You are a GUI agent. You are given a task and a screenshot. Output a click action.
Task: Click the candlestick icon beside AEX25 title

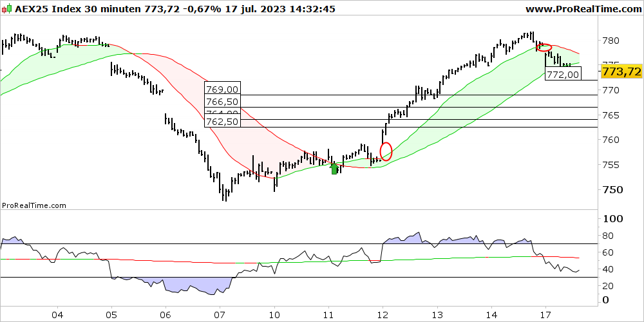(7, 8)
